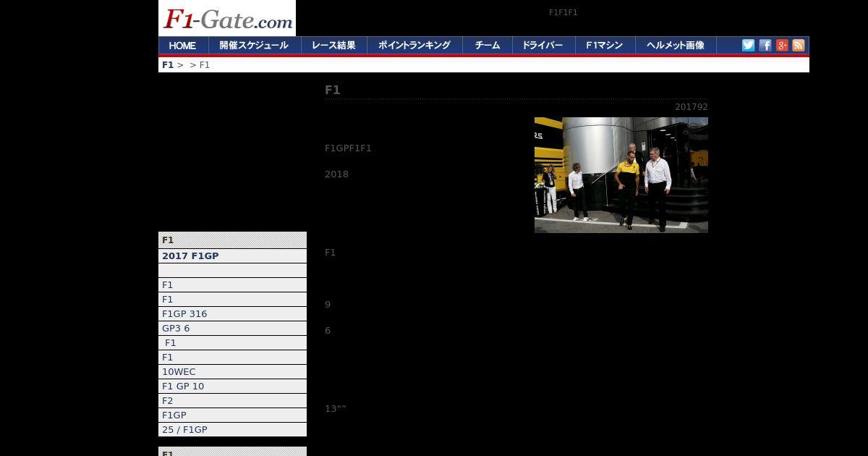The image size is (868, 456).
Task: Open the RSS feed icon
Action: (799, 45)
